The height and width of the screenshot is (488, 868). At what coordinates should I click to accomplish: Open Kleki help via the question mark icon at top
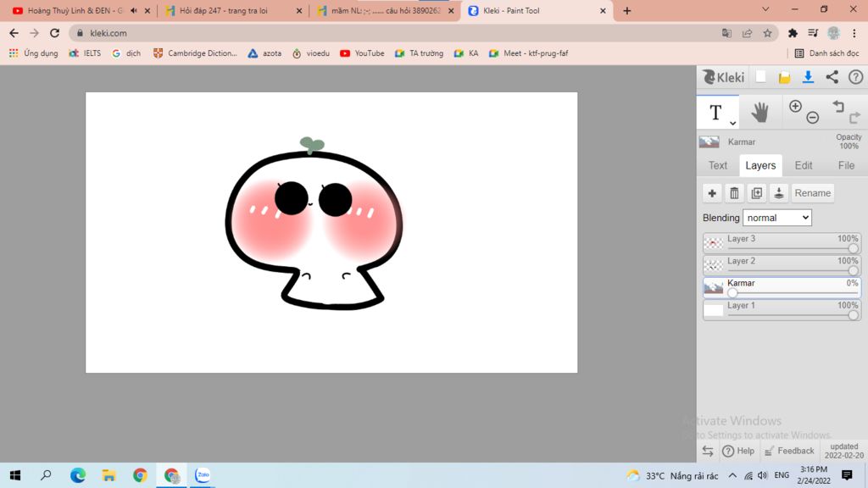point(856,77)
